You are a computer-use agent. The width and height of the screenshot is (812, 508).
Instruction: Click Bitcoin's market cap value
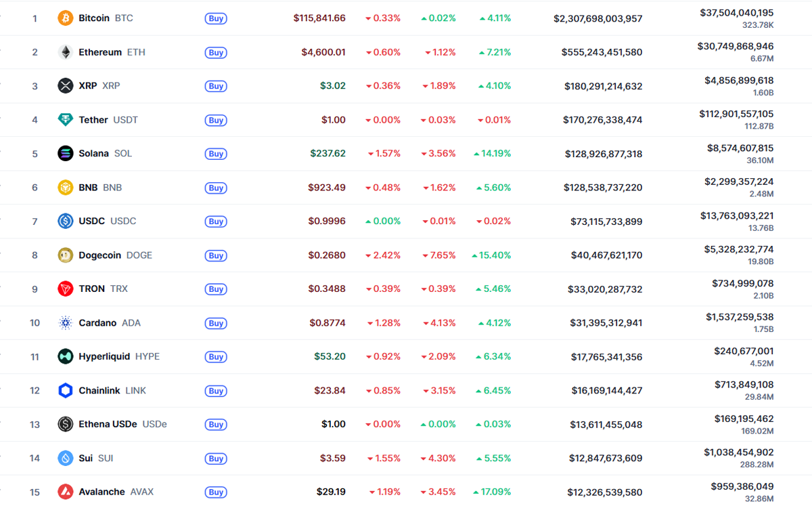click(x=597, y=18)
